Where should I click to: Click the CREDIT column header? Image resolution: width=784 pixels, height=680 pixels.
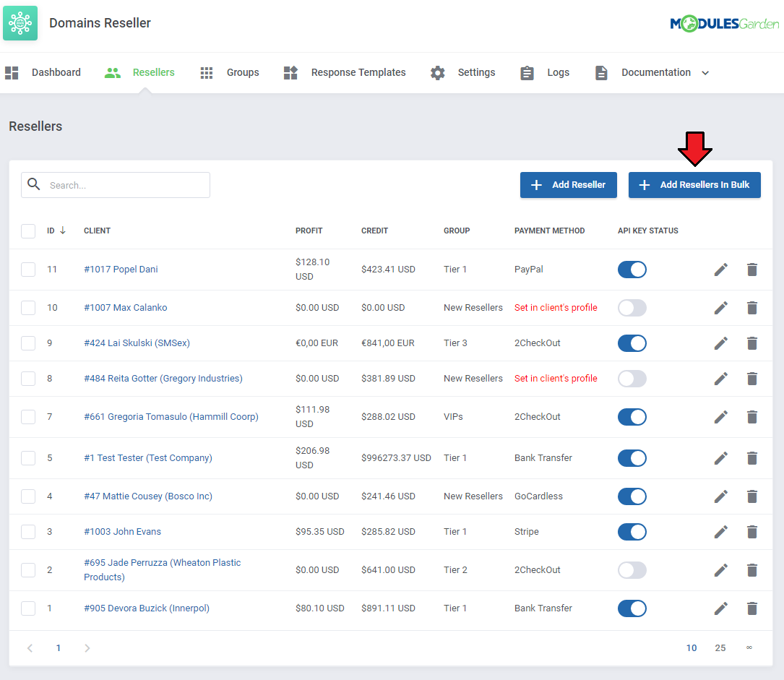pos(374,231)
